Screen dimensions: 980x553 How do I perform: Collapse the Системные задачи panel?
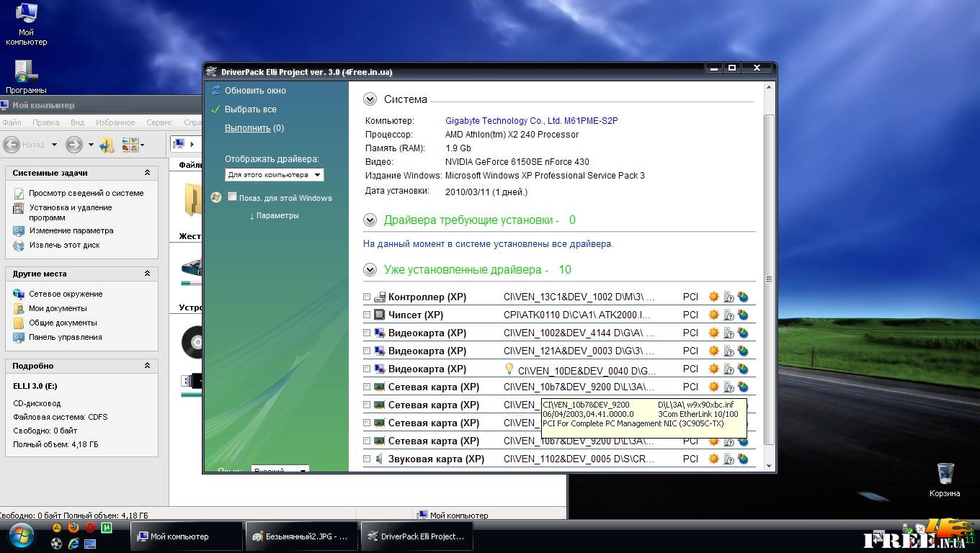pyautogui.click(x=147, y=173)
